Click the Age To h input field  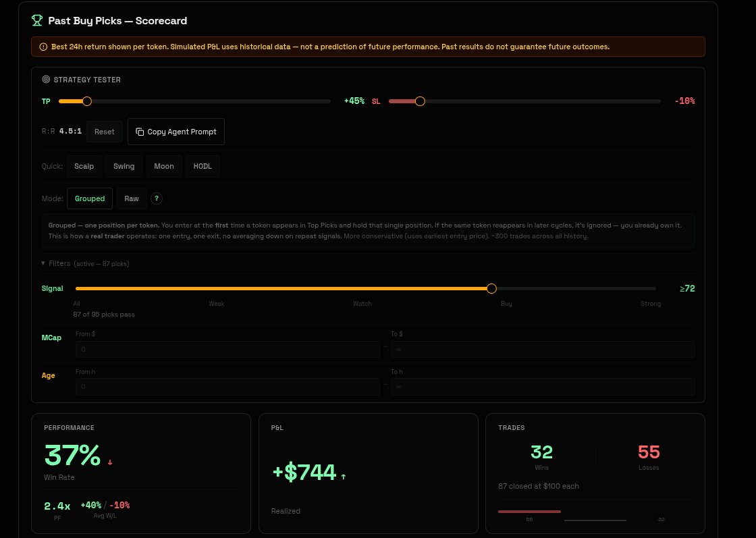click(543, 387)
